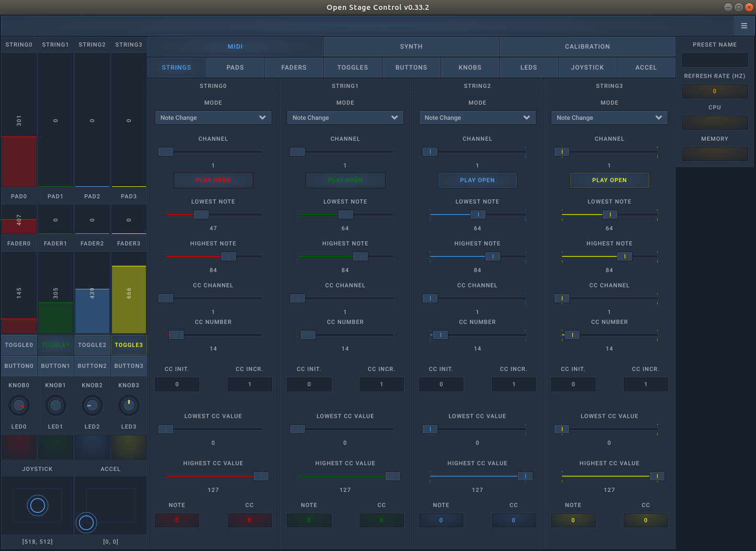Toggle the yellow TOGGLE3 switch

click(x=129, y=345)
